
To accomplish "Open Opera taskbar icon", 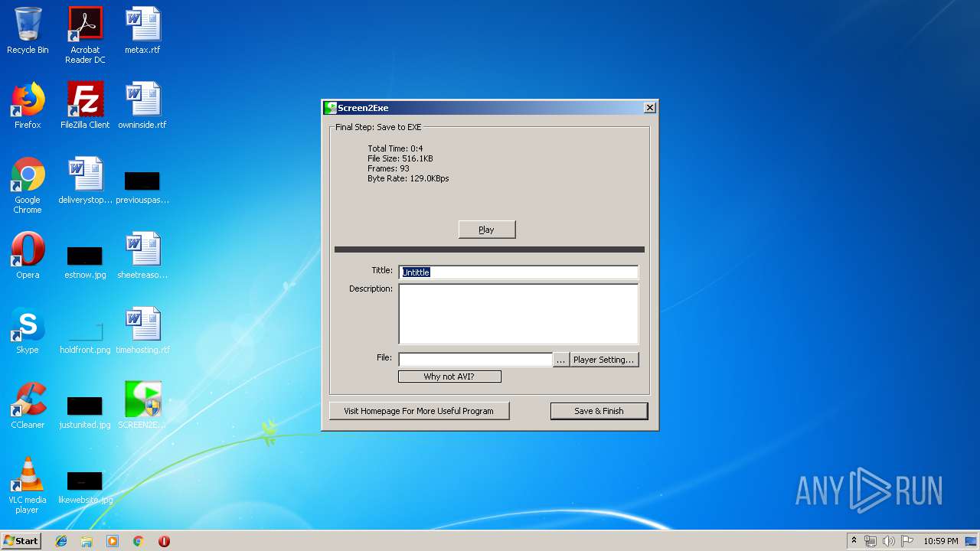I will pyautogui.click(x=164, y=541).
